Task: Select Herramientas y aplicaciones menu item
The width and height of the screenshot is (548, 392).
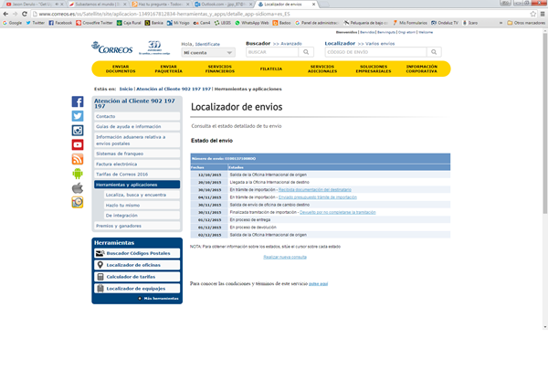Action: 137,185
